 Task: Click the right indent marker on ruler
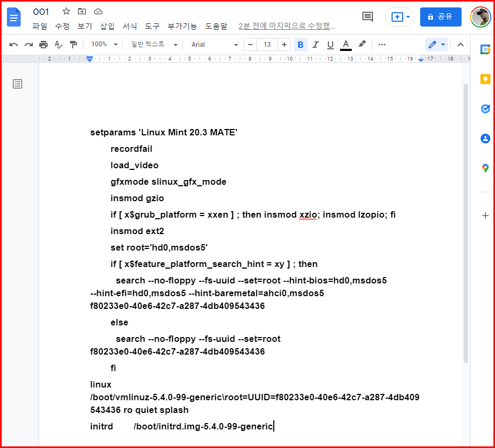click(421, 59)
